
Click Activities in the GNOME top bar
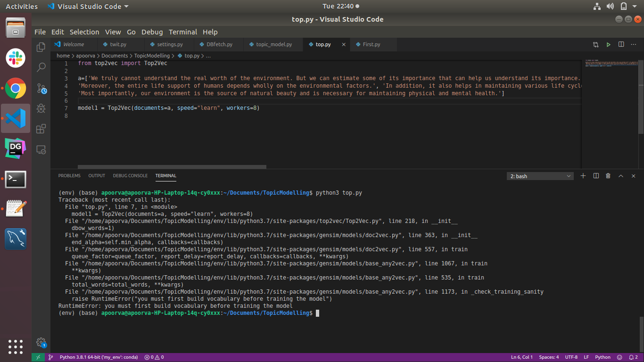pyautogui.click(x=22, y=6)
